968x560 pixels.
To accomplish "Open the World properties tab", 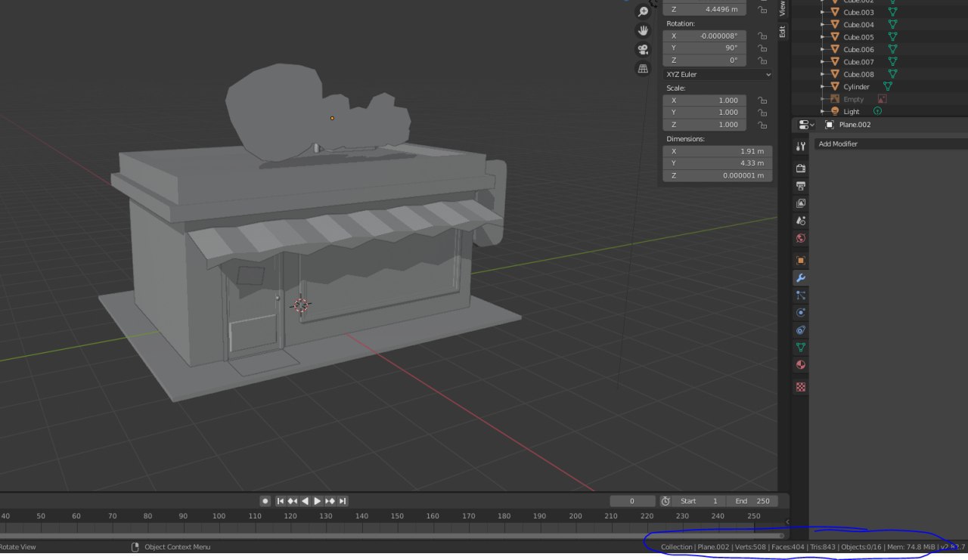I will (x=801, y=238).
